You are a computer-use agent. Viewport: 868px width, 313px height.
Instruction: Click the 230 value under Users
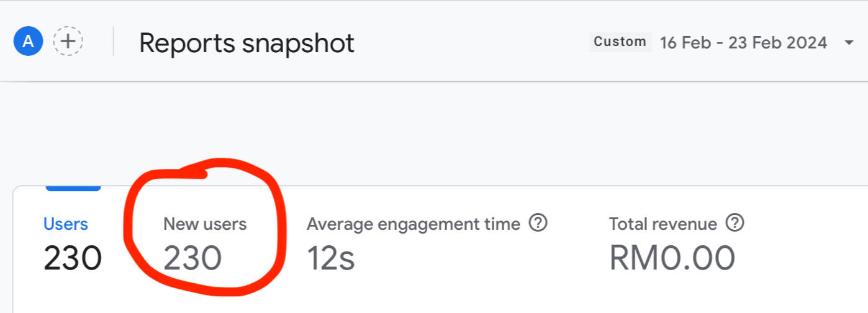(73, 258)
